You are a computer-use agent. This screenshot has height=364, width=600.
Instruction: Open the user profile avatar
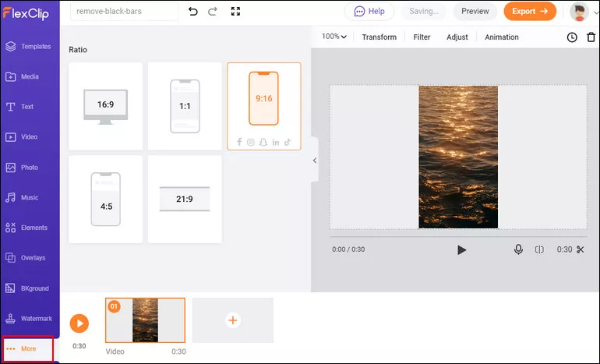point(579,12)
